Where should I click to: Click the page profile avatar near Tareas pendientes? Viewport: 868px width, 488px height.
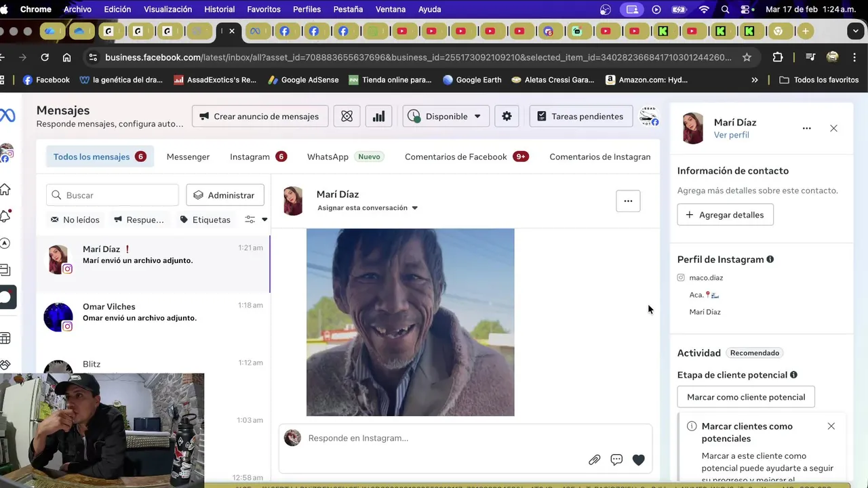pyautogui.click(x=649, y=116)
